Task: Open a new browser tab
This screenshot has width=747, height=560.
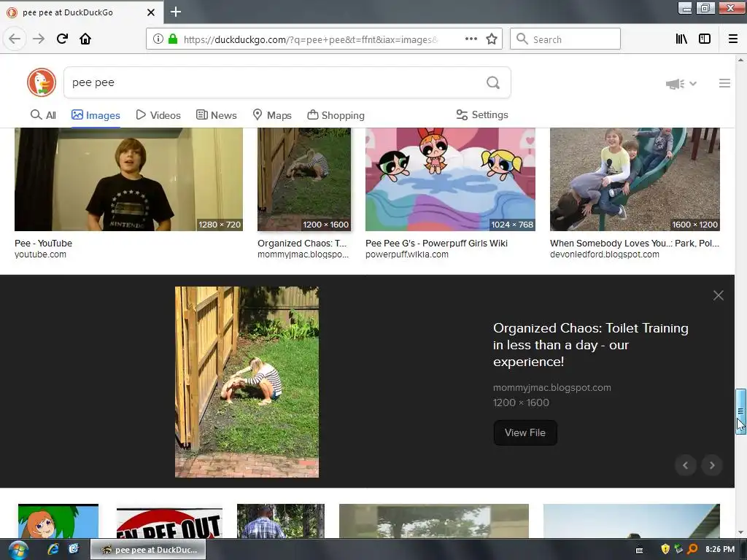Action: 176,12
